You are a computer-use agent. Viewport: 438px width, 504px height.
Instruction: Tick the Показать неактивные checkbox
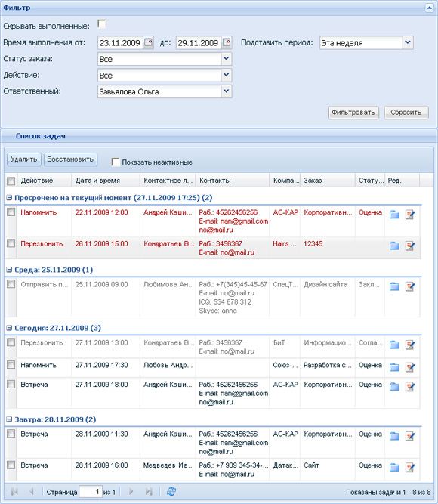point(115,162)
